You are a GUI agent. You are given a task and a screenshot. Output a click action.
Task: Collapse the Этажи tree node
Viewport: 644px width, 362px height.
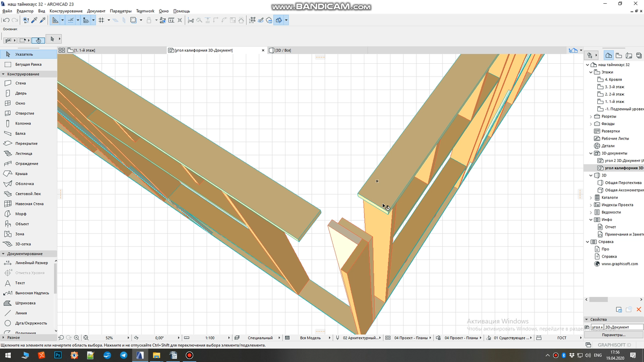pyautogui.click(x=591, y=72)
